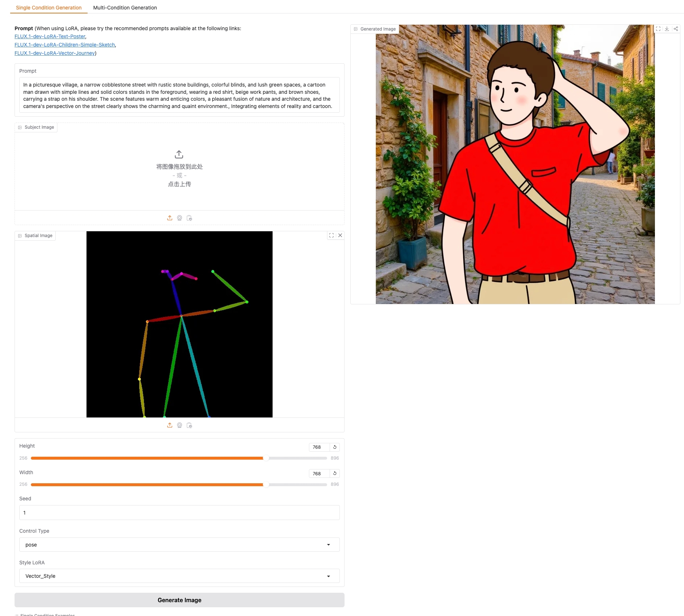The width and height of the screenshot is (684, 616).
Task: Open the Style LoRA dropdown
Action: click(179, 576)
